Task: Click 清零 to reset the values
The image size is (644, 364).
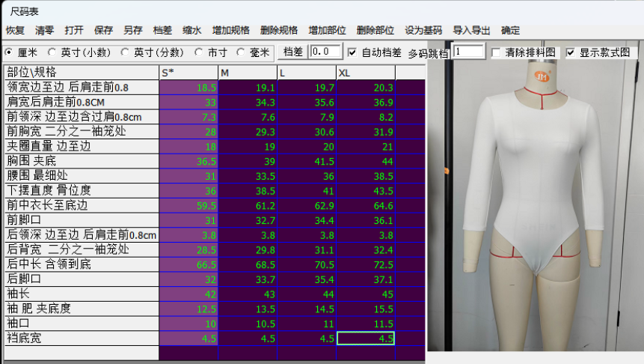Action: click(x=44, y=31)
